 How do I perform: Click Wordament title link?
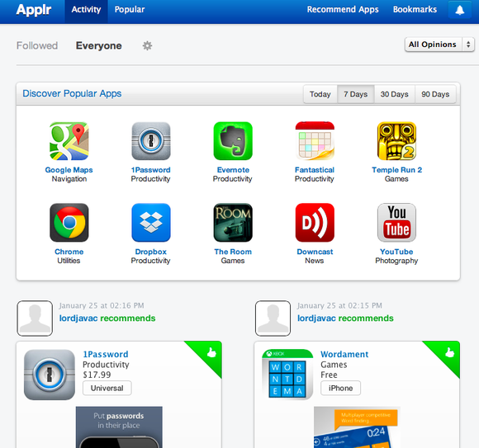[344, 354]
